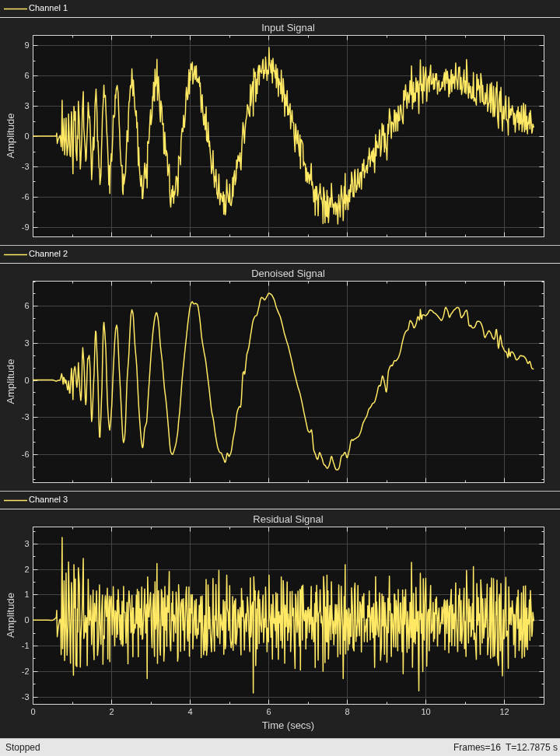
Task: Click the time axis tick label 12
Action: 504,712
